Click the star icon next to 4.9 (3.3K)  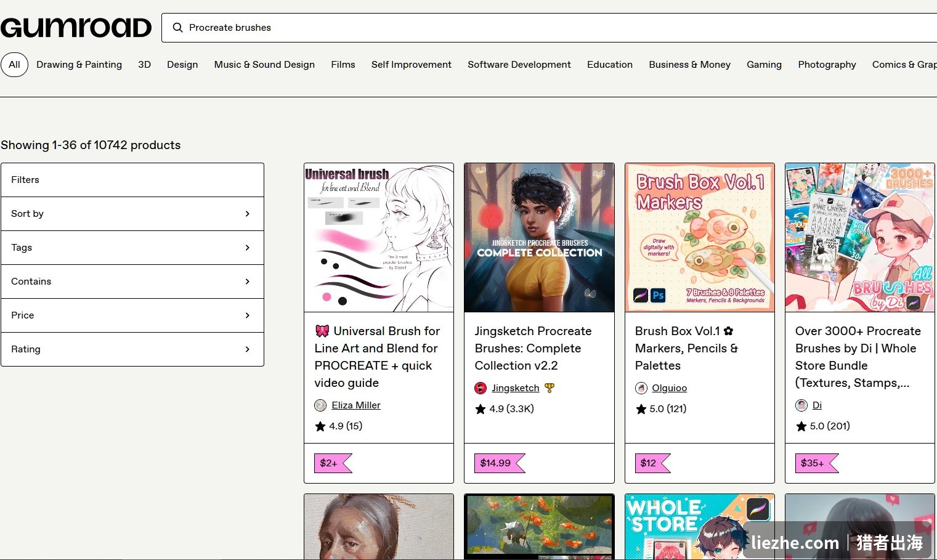coord(481,409)
